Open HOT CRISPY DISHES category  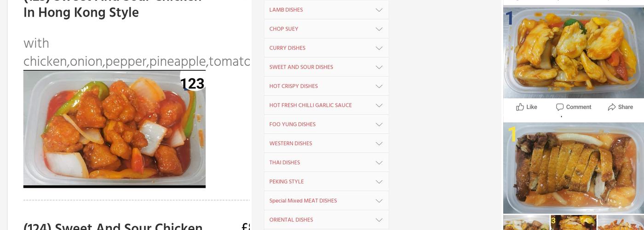(x=293, y=86)
